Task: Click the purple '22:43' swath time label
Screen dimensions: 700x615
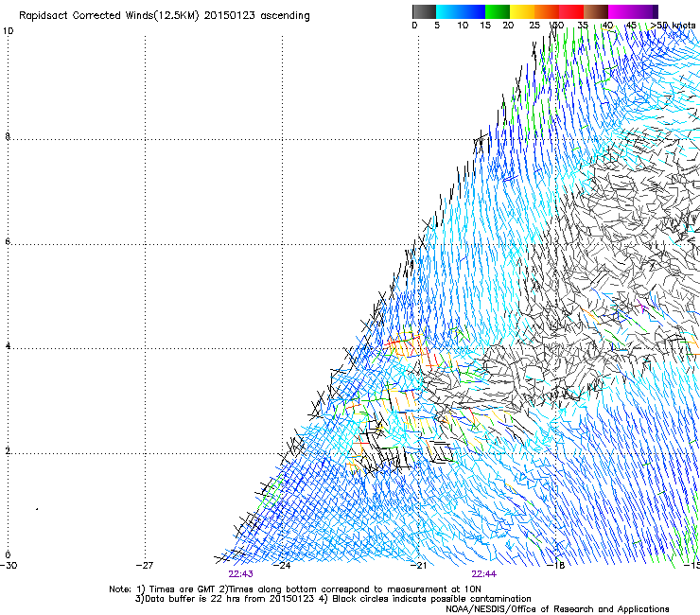Action: (240, 574)
